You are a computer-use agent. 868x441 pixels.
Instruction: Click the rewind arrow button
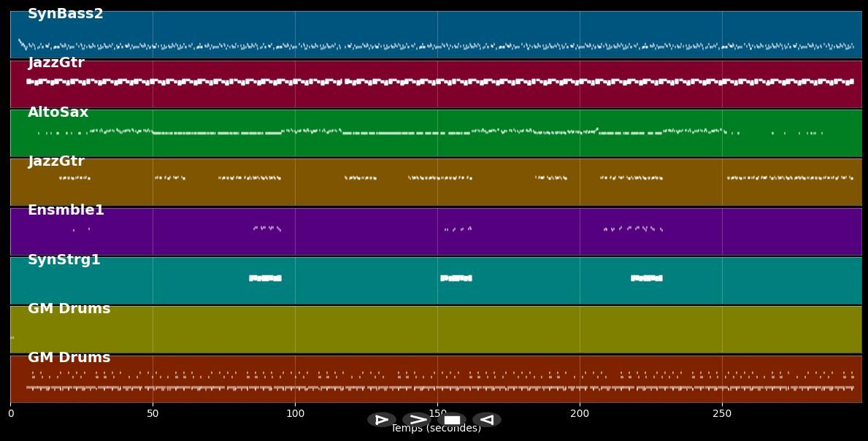click(x=486, y=419)
